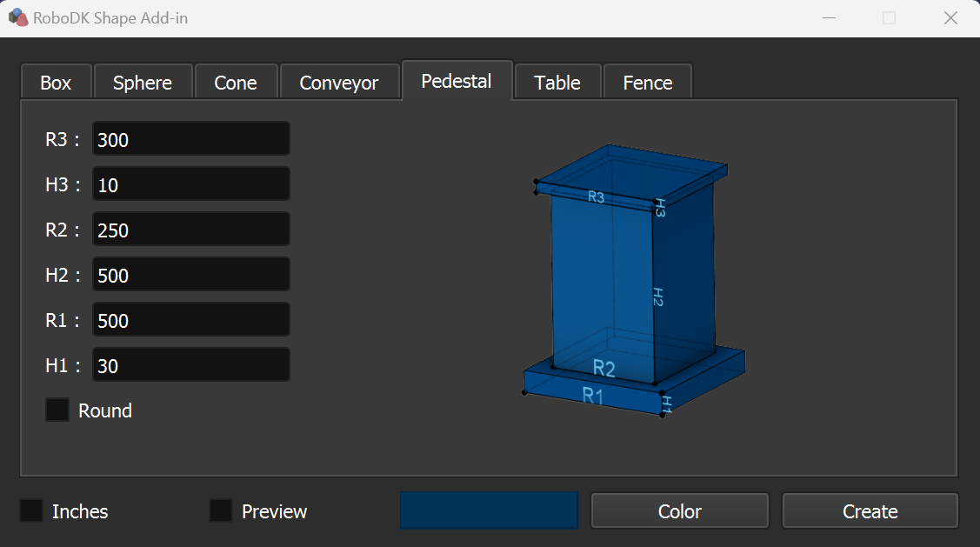Focus the H3 value field
This screenshot has width=980, height=547.
click(190, 184)
